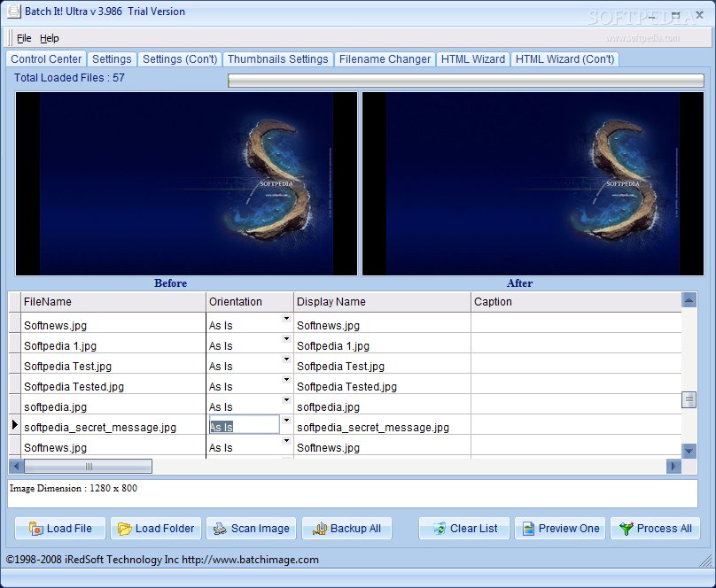This screenshot has width=716, height=588.
Task: Select the Filename Changer tab
Action: tap(385, 59)
